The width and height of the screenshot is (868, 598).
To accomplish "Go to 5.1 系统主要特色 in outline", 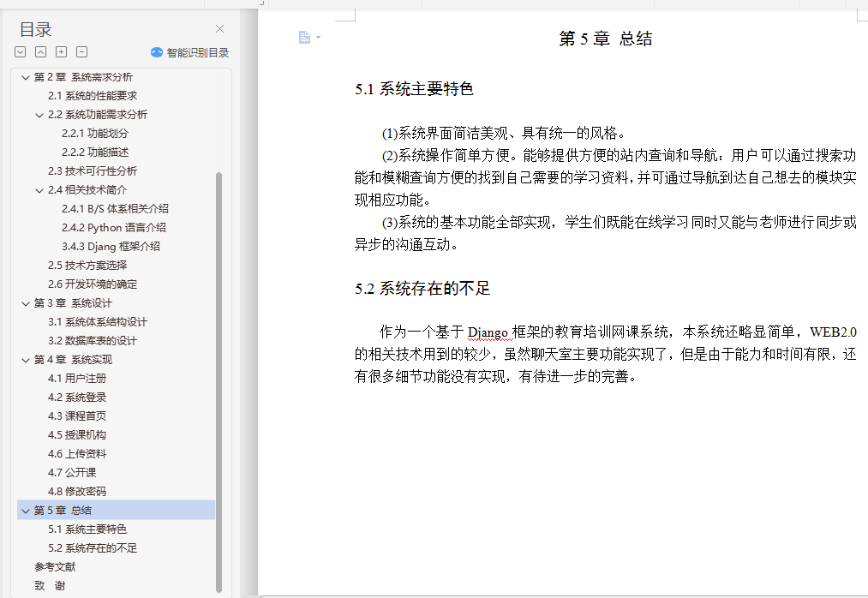I will pyautogui.click(x=87, y=529).
